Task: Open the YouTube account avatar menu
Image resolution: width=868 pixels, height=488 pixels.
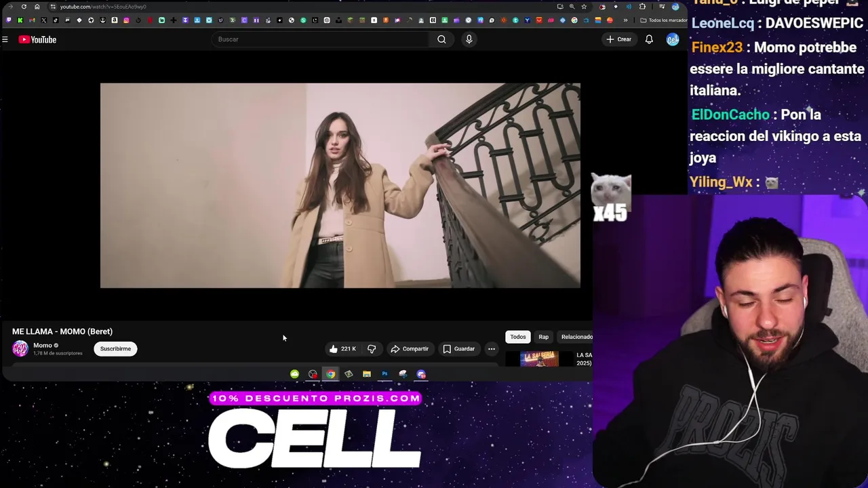Action: tap(672, 39)
